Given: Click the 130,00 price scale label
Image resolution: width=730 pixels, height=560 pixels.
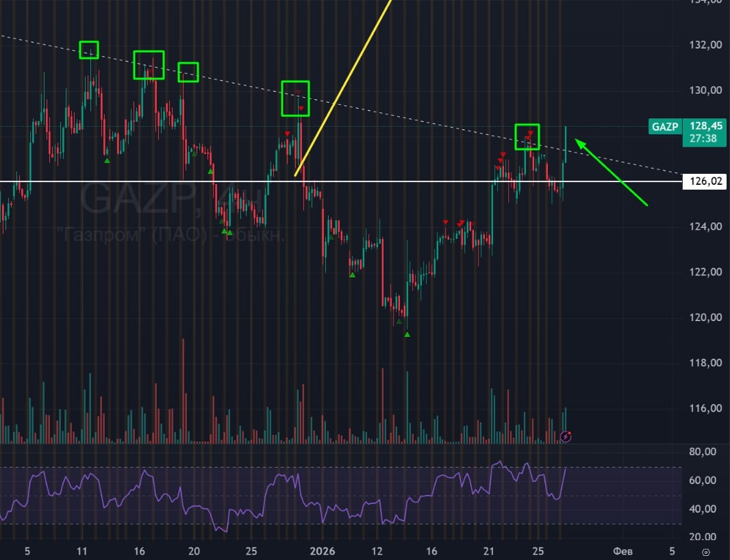Looking at the screenshot, I should (705, 90).
